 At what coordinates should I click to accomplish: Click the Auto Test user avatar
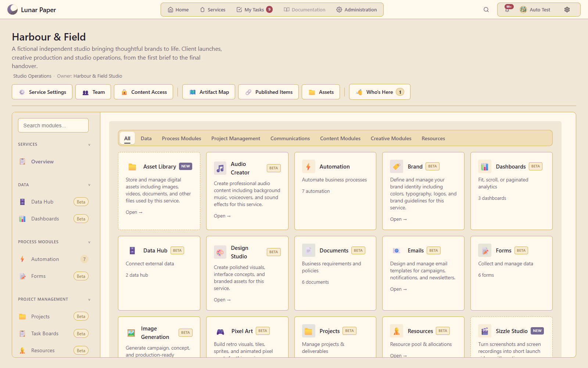(x=523, y=10)
